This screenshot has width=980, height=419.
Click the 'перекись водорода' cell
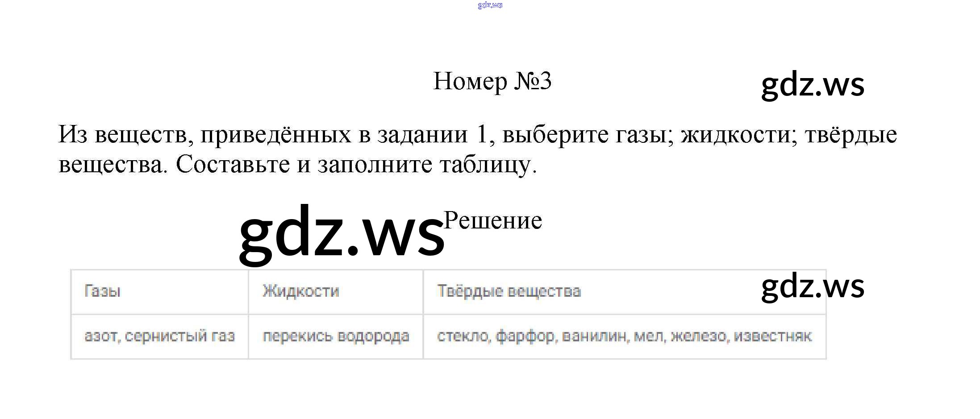[336, 336]
